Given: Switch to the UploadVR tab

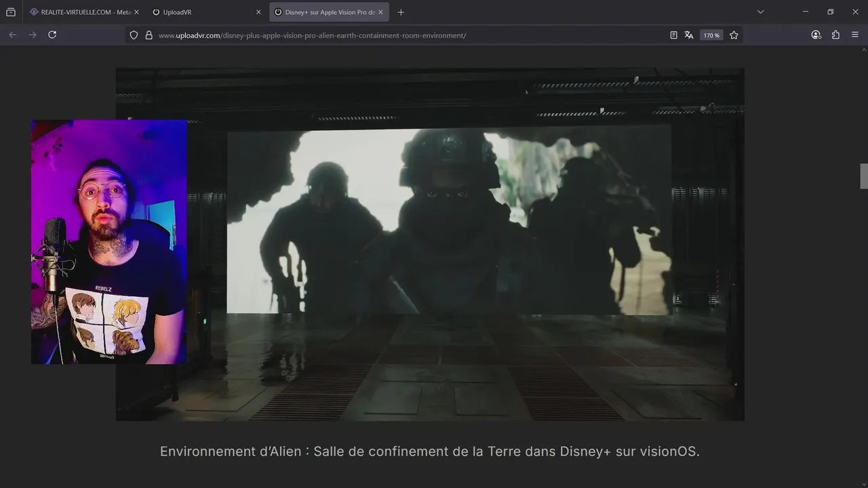Looking at the screenshot, I should pyautogui.click(x=207, y=12).
